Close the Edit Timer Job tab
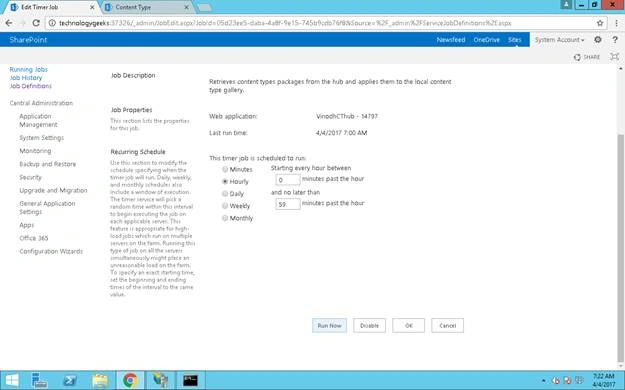The image size is (625, 390). pos(92,7)
